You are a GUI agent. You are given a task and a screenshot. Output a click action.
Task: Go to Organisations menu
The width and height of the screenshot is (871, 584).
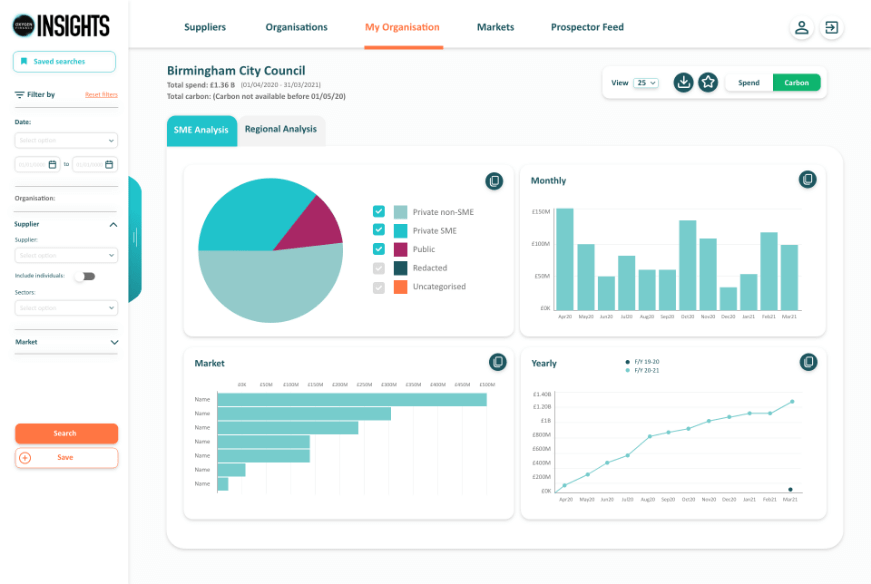tap(297, 27)
